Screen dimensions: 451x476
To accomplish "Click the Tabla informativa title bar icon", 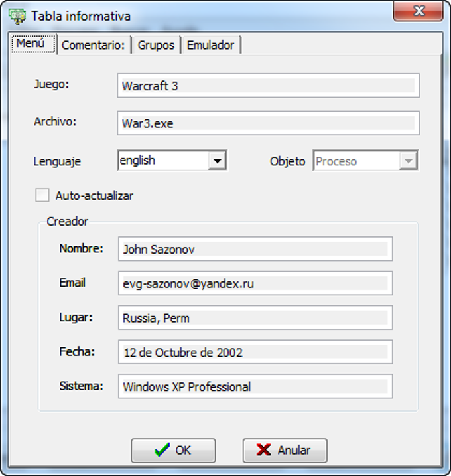I will 17,16.
